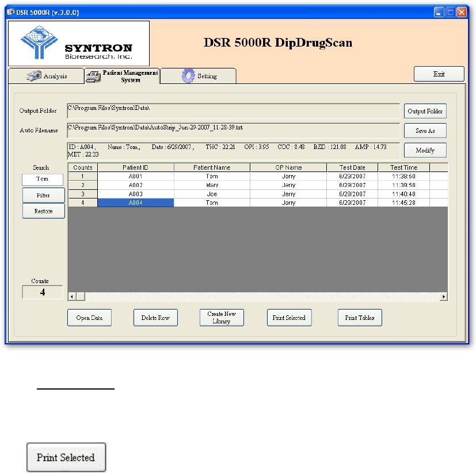This screenshot has height=473, width=476.
Task: Open the Analysis tab
Action: click(x=46, y=76)
